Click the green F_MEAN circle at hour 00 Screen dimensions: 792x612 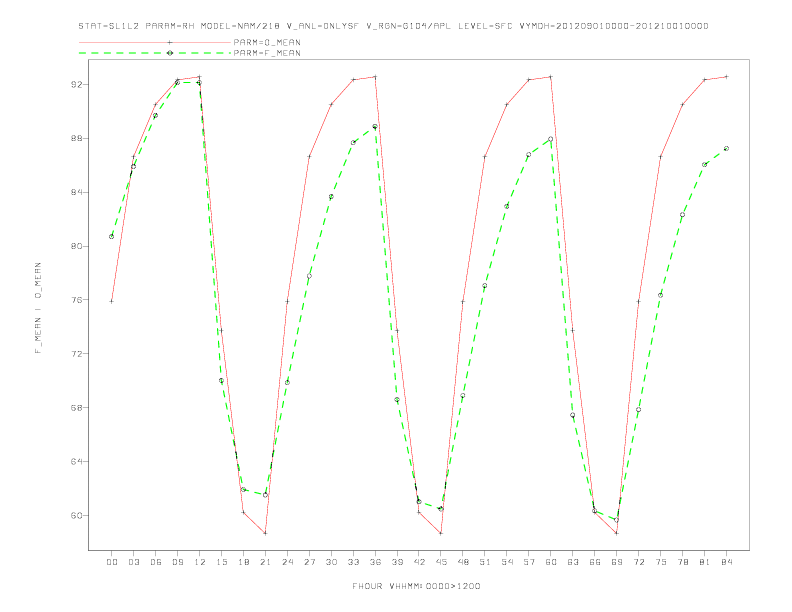click(x=112, y=236)
